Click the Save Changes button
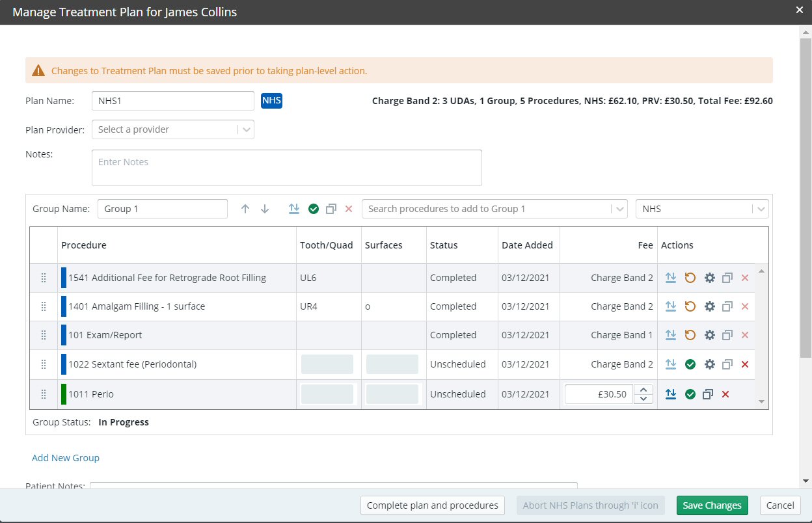Image resolution: width=812 pixels, height=523 pixels. click(x=712, y=505)
